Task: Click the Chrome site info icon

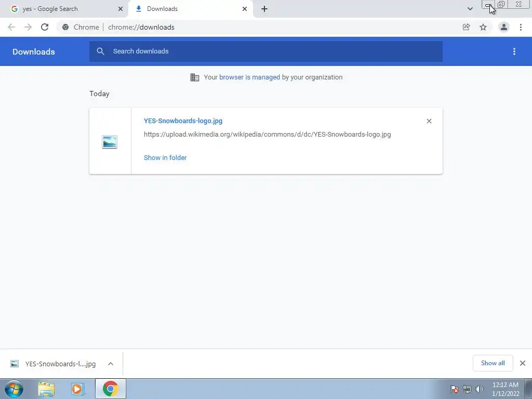Action: 65,27
